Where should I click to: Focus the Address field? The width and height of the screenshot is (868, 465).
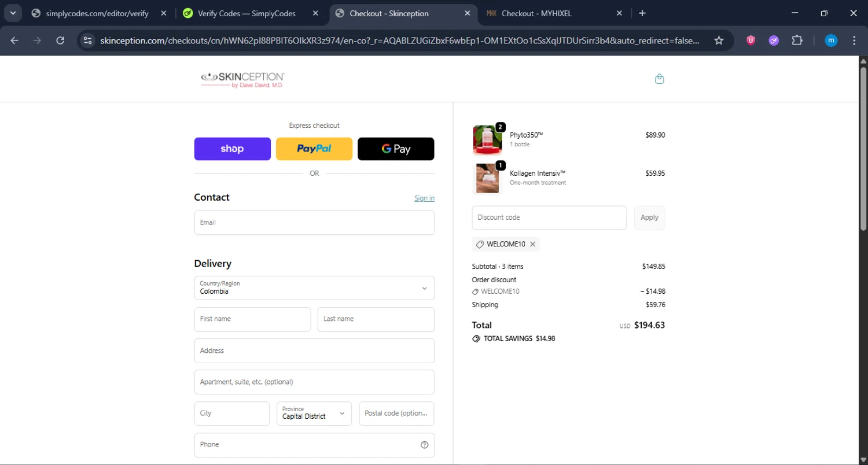[x=314, y=351]
